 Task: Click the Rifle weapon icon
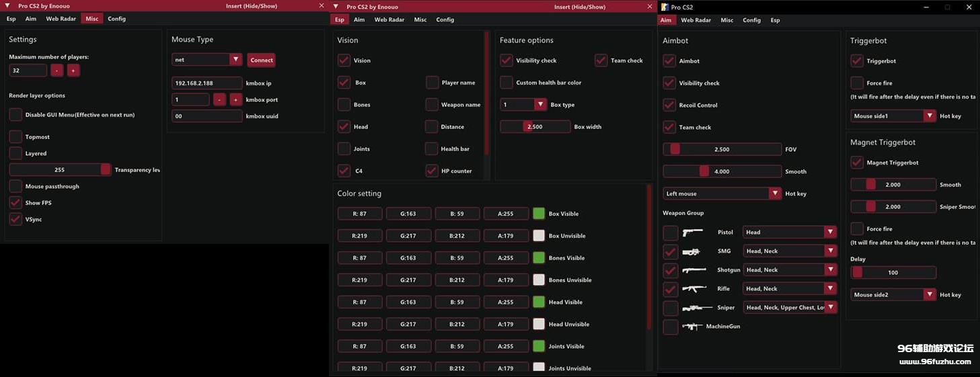[x=693, y=289]
